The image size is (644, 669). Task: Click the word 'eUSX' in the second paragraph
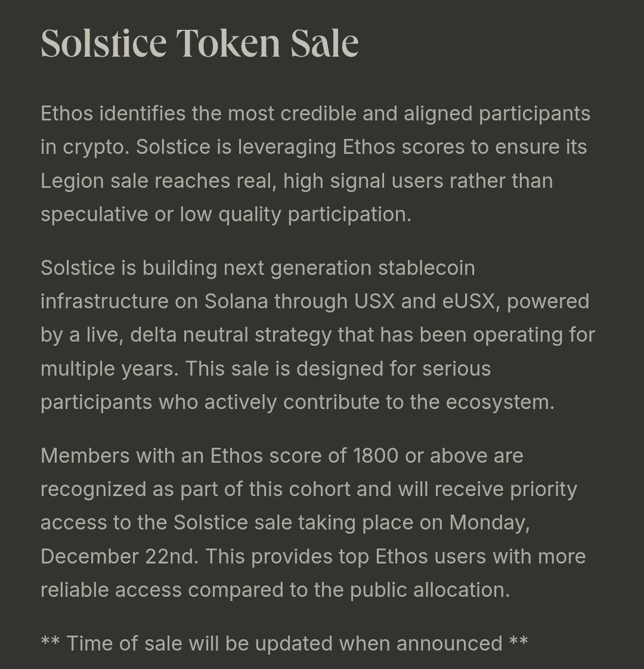468,301
